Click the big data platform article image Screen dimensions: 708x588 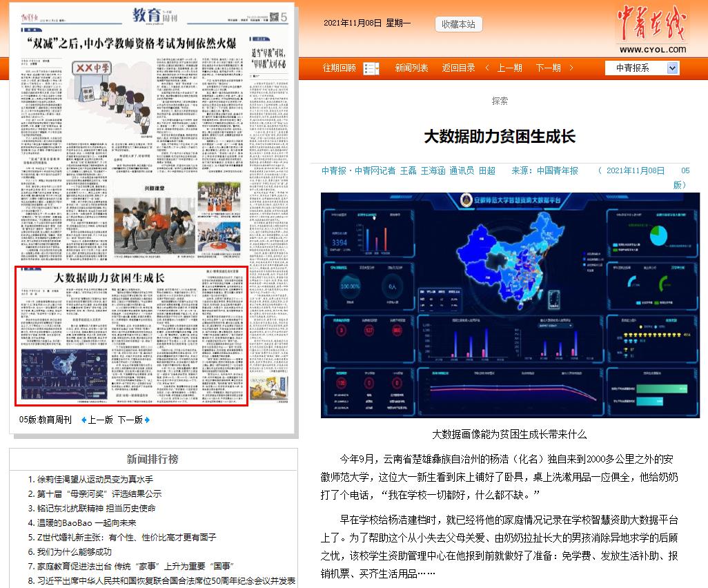[x=509, y=305]
